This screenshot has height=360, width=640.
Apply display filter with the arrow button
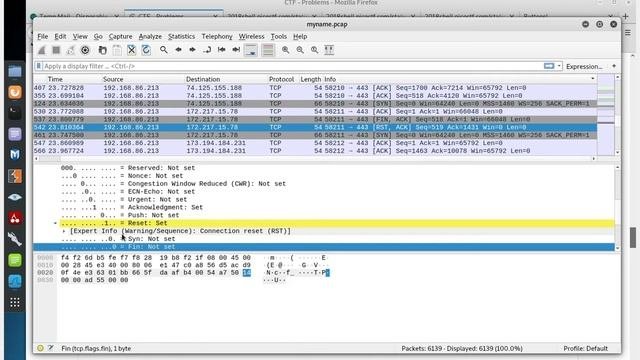[549, 66]
